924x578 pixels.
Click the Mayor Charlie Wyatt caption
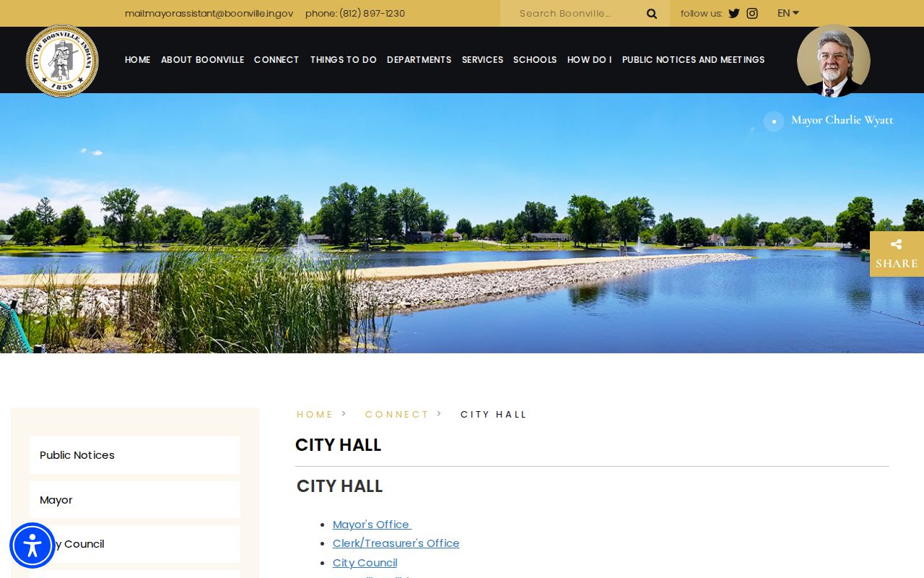842,120
